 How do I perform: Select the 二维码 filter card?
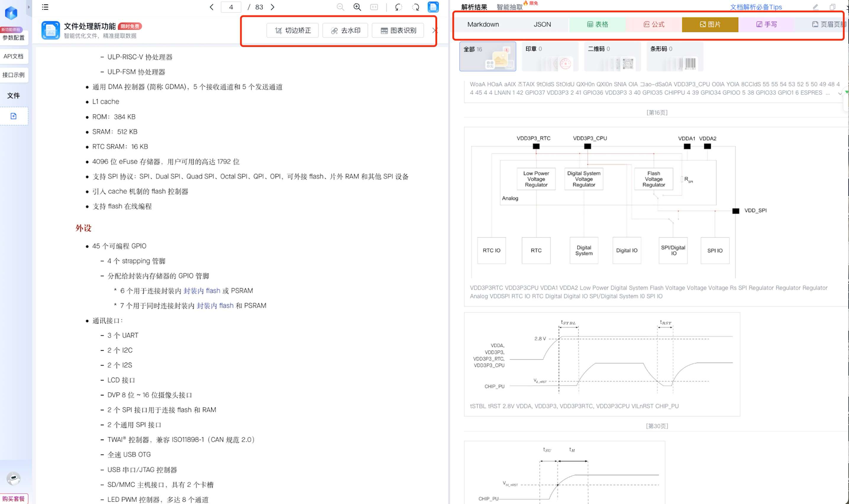tap(612, 56)
